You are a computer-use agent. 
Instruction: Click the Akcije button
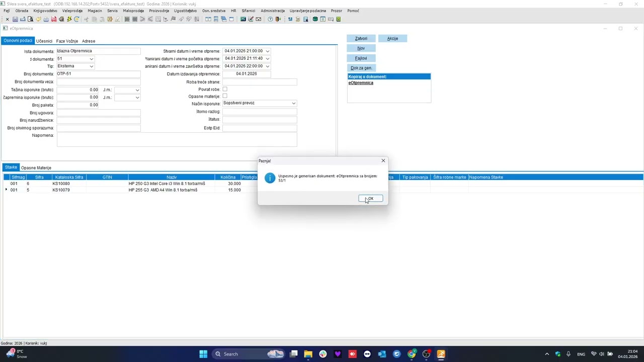coord(392,38)
